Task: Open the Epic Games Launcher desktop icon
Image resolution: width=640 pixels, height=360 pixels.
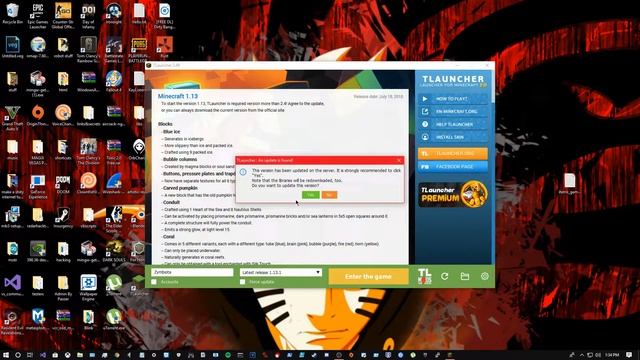Action: (38, 16)
